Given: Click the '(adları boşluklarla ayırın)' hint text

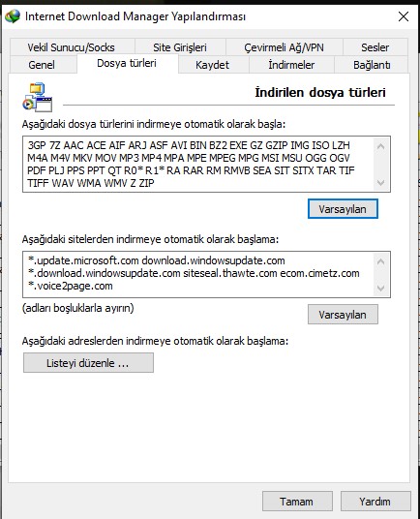Looking at the screenshot, I should point(78,308).
